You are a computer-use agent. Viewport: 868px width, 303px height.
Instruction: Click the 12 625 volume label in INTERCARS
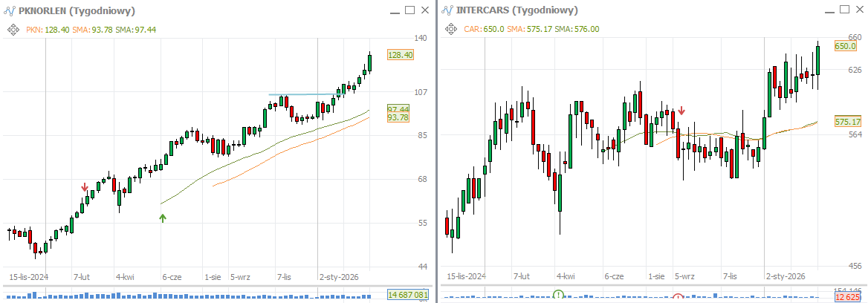(x=847, y=298)
